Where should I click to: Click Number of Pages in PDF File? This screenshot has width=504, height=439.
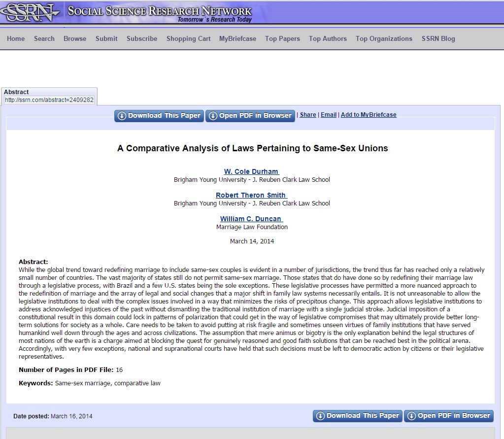(71, 370)
